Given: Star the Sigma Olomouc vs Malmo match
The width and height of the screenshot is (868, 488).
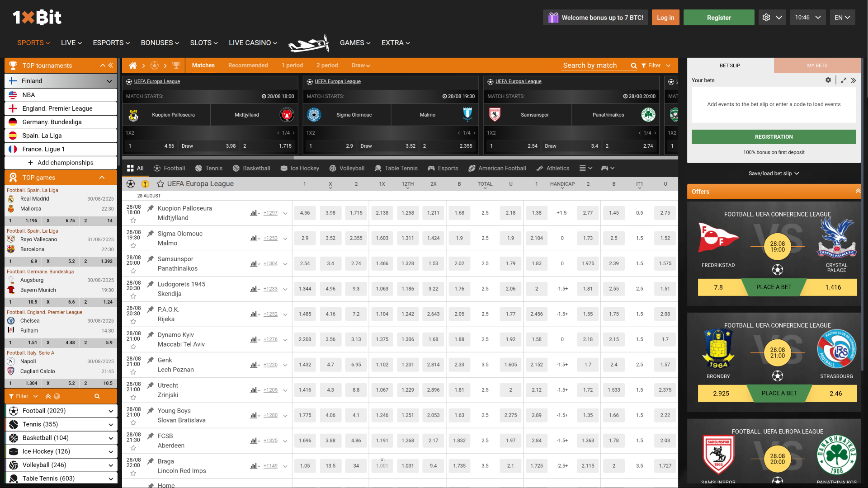Looking at the screenshot, I should [x=133, y=246].
